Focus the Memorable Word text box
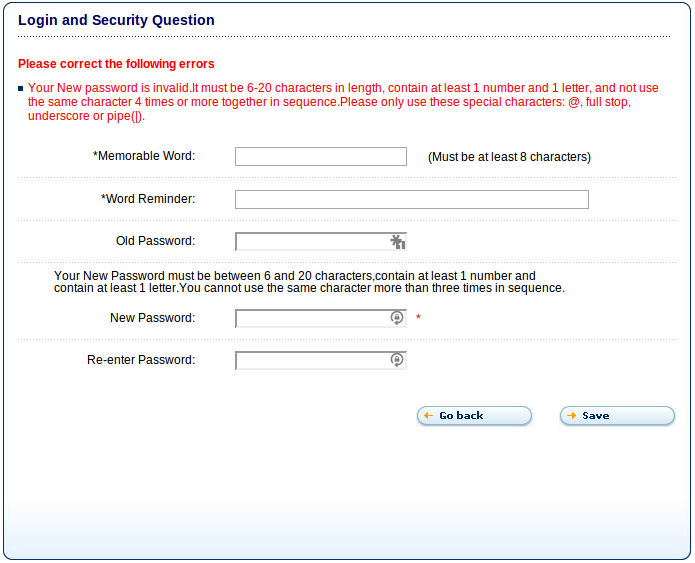695x563 pixels. click(320, 156)
